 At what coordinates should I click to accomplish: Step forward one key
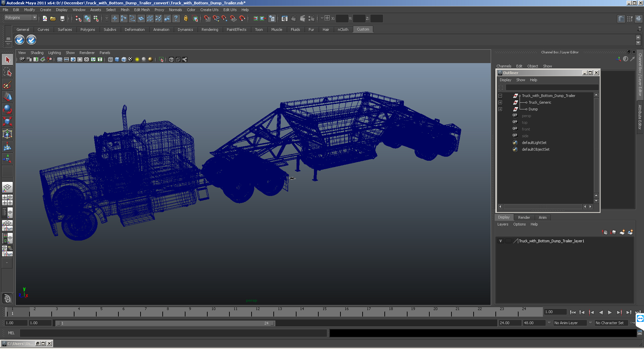click(x=619, y=312)
